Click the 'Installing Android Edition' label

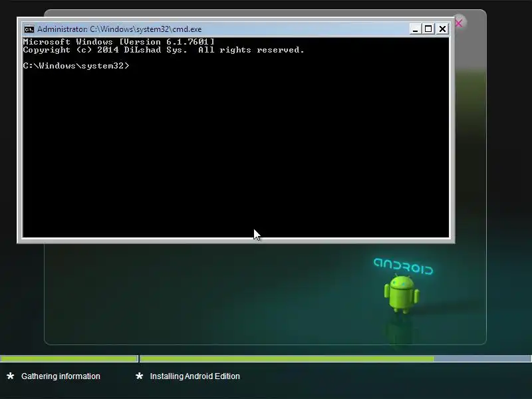[195, 376]
